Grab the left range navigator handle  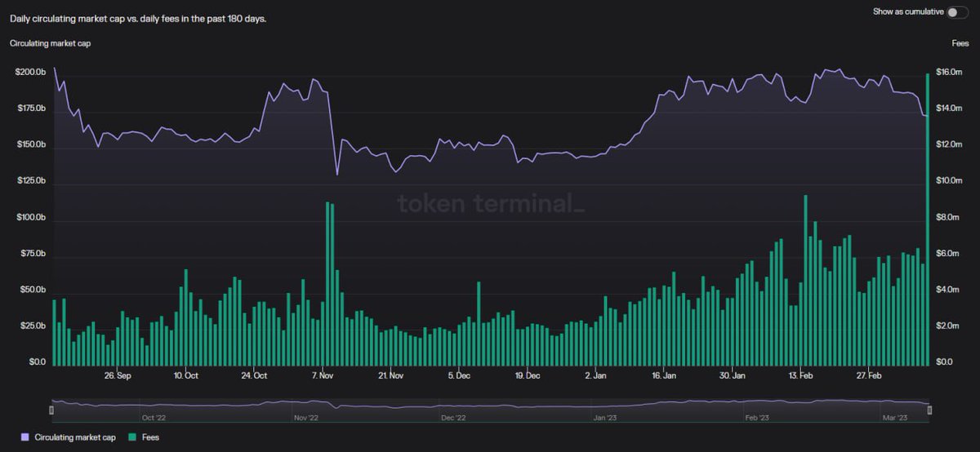pyautogui.click(x=51, y=410)
